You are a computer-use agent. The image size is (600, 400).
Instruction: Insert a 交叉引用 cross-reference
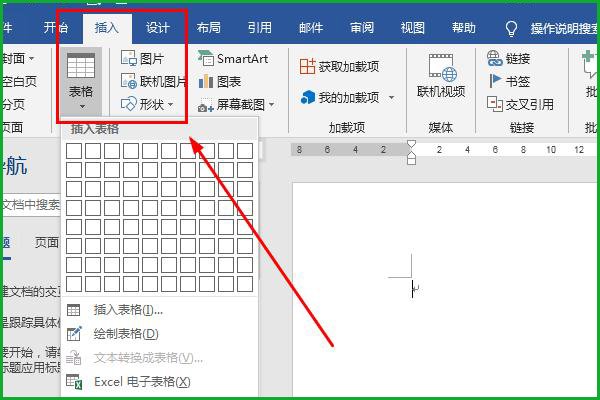520,104
